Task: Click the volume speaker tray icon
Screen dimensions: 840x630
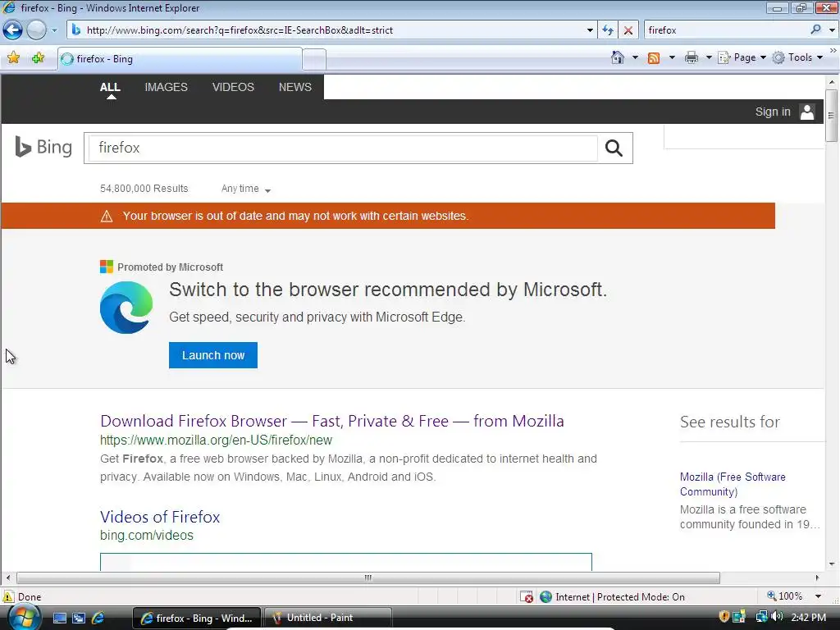Action: 778,617
